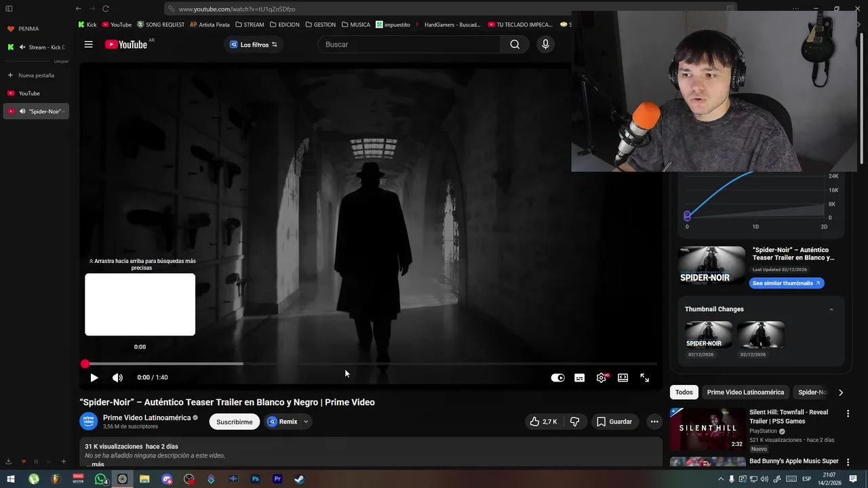Open the Prime Video Latinoamérica channel name link
The height and width of the screenshot is (488, 868).
point(147,418)
